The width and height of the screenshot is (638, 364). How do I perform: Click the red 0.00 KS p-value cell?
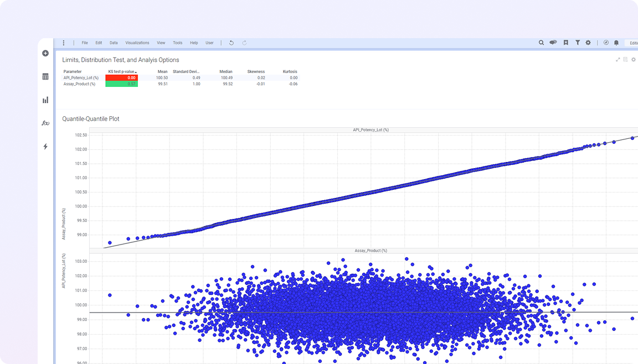pyautogui.click(x=121, y=78)
